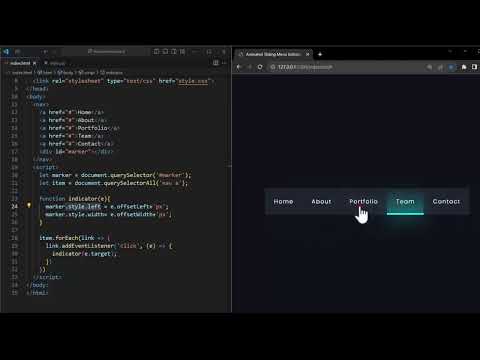
Task: Split the editor to the right
Action: pos(216,63)
